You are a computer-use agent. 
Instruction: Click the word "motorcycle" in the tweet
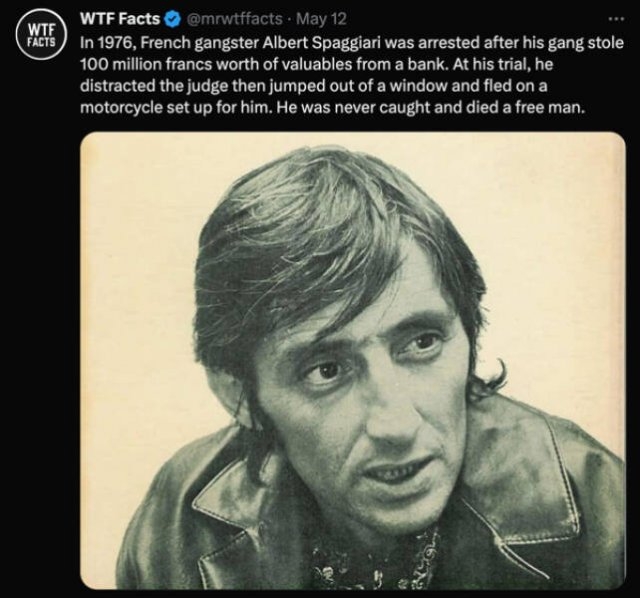(x=122, y=107)
